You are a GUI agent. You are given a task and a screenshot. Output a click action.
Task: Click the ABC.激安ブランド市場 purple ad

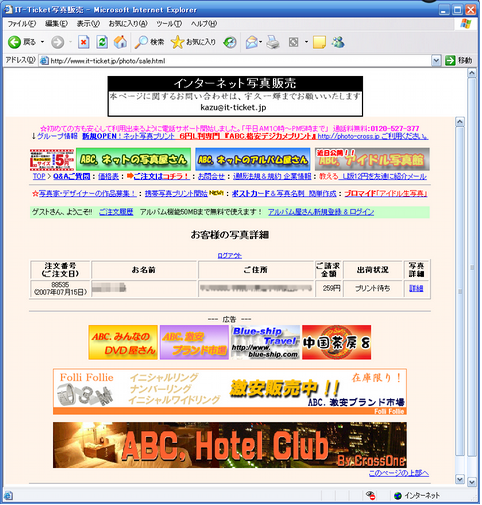(x=194, y=342)
